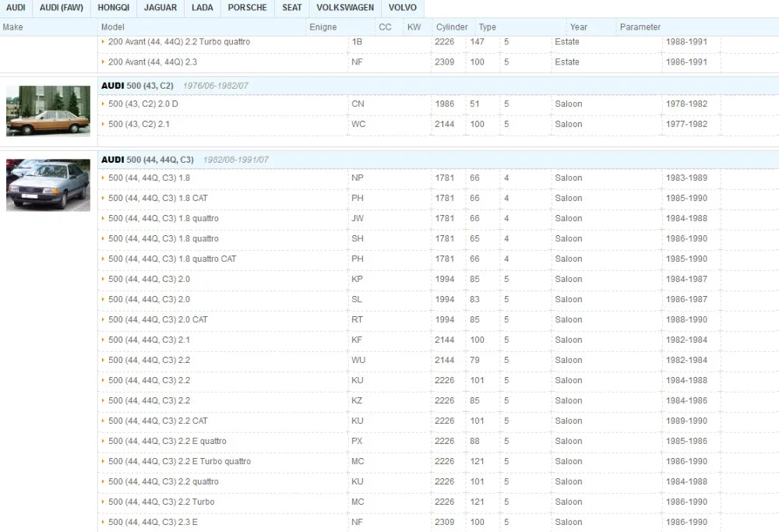The image size is (779, 532).
Task: Click arrow bullet beside 500 C3 2.1
Action: pyautogui.click(x=103, y=340)
